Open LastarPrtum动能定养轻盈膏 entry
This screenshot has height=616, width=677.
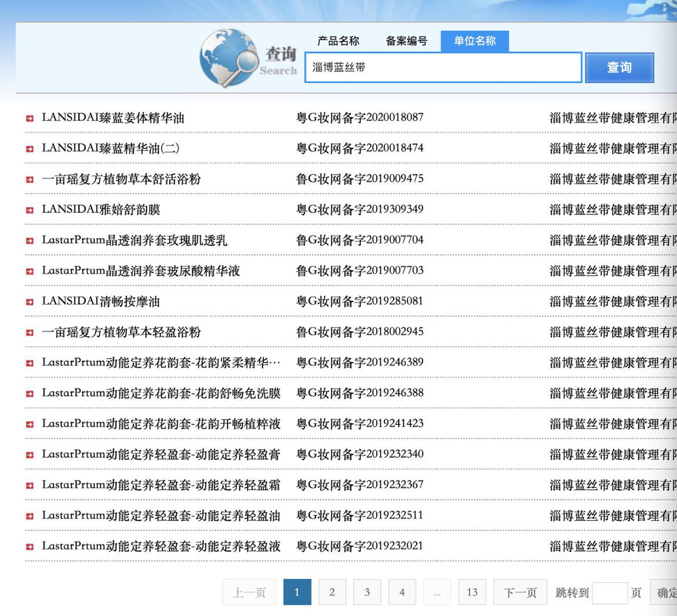tap(161, 455)
